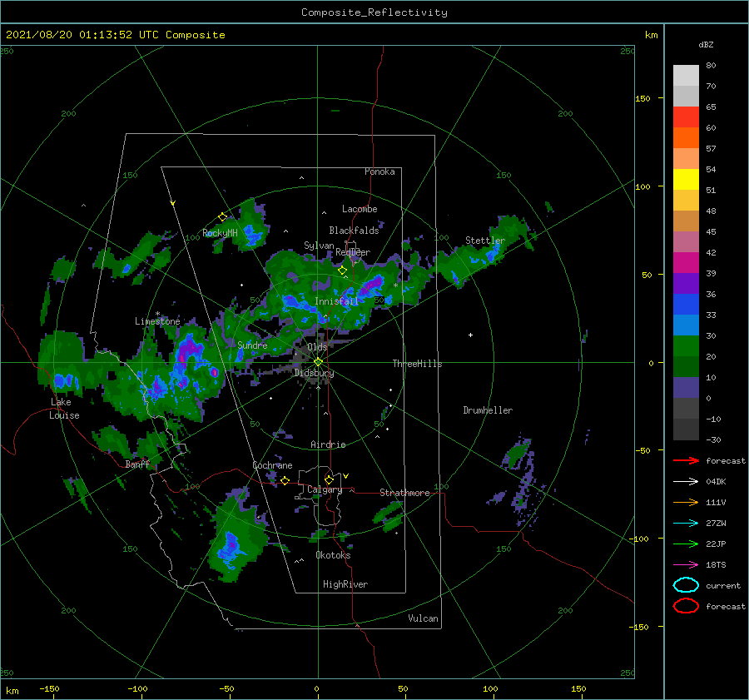This screenshot has height=700, width=749.
Task: Click the Sundre label on the map
Action: coord(253,345)
